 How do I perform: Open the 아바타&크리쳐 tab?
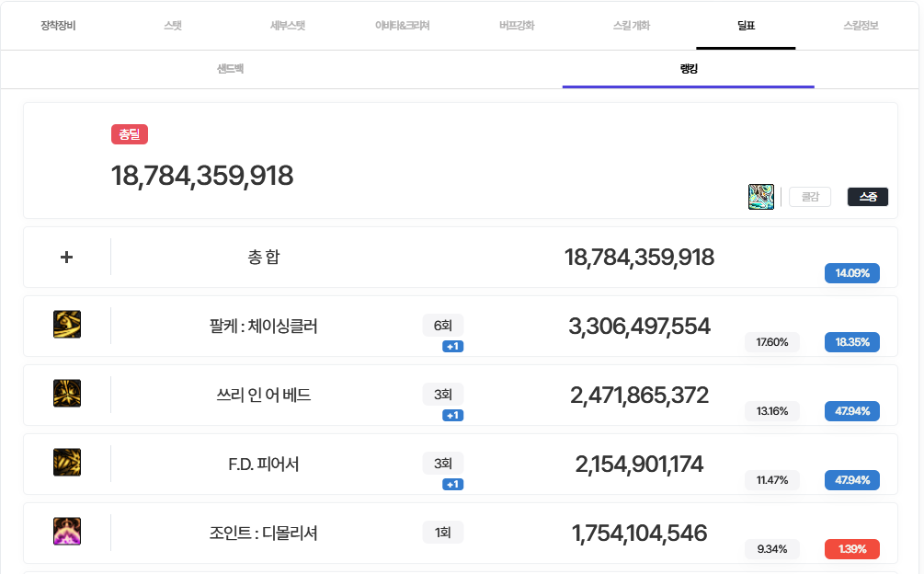coord(402,26)
